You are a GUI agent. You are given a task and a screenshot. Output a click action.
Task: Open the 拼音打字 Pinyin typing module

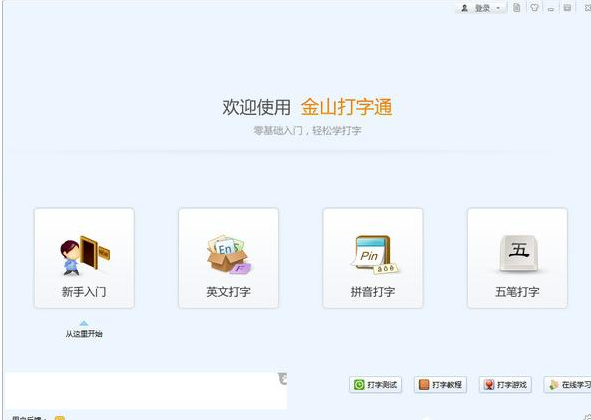373,258
